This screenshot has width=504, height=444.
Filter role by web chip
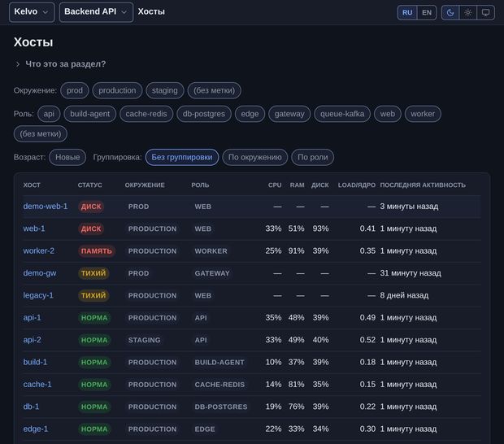point(387,114)
